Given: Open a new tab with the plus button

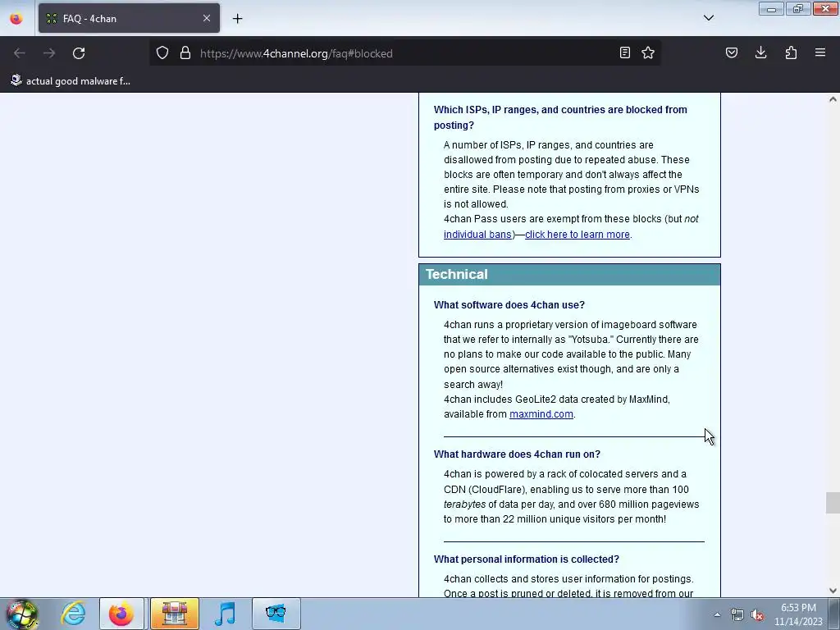Looking at the screenshot, I should (x=237, y=19).
